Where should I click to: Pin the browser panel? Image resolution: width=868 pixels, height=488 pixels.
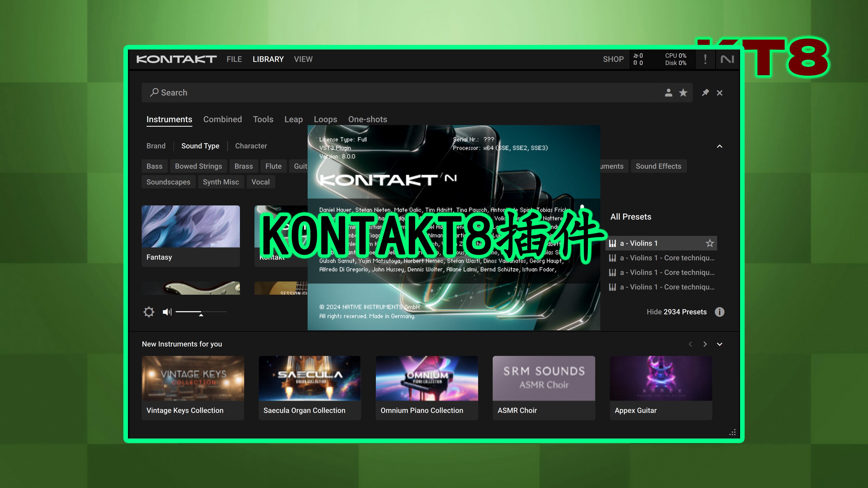tap(705, 93)
